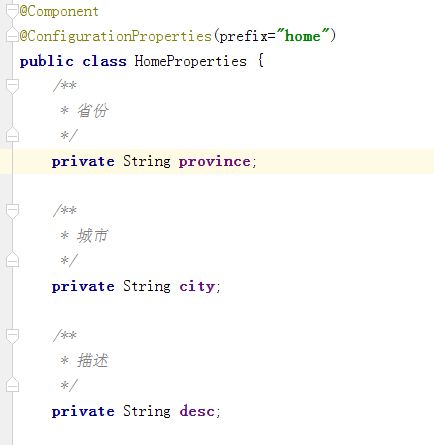Click private keyword on desc line
The height and width of the screenshot is (445, 434).
coord(83,412)
